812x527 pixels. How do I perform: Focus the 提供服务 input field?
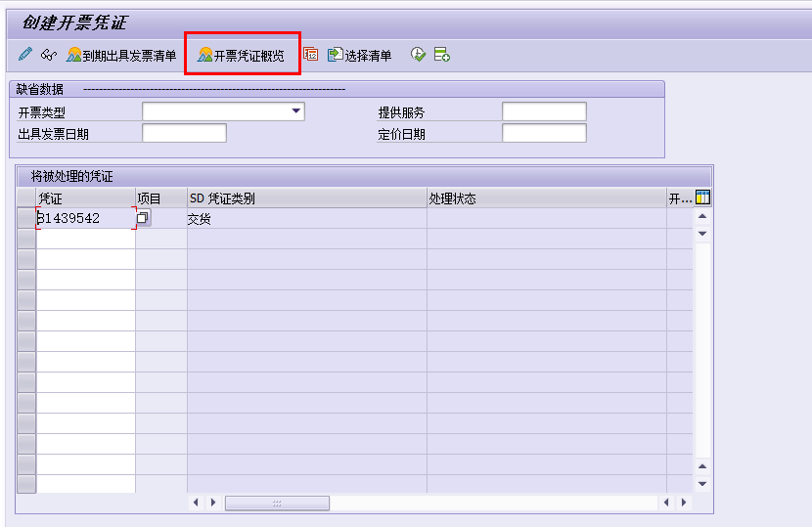[x=544, y=111]
